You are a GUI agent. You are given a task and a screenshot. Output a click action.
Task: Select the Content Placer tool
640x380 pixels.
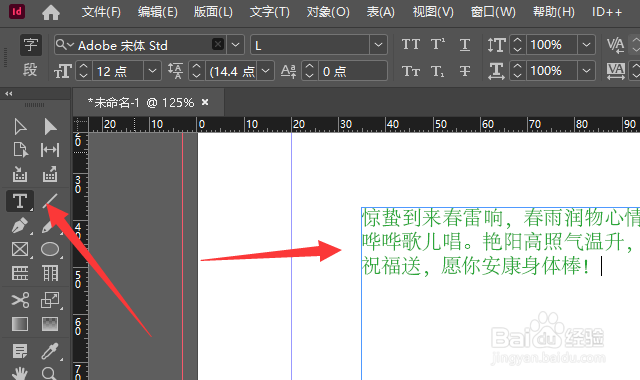[x=50, y=174]
